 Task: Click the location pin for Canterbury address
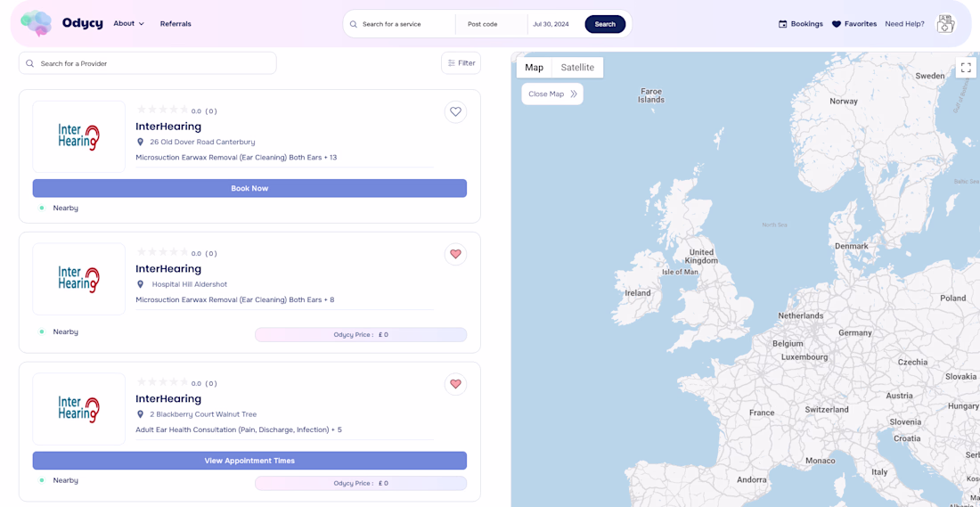[x=141, y=142]
